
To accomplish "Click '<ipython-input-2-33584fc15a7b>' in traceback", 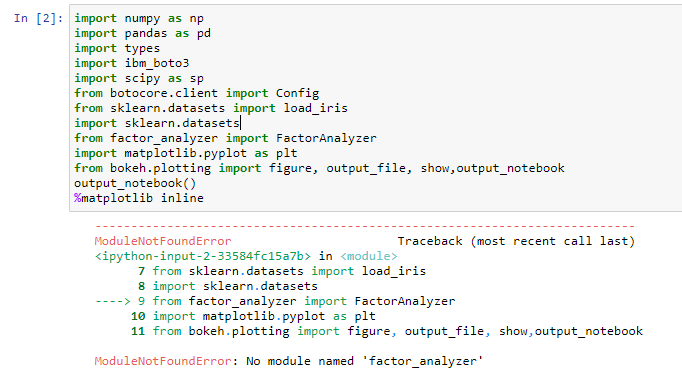I will click(x=203, y=256).
